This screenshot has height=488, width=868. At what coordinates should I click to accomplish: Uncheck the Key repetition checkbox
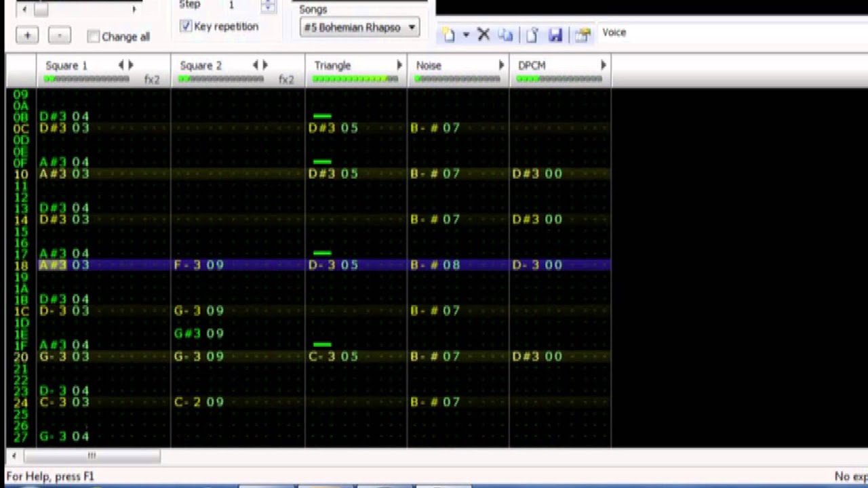[x=186, y=26]
